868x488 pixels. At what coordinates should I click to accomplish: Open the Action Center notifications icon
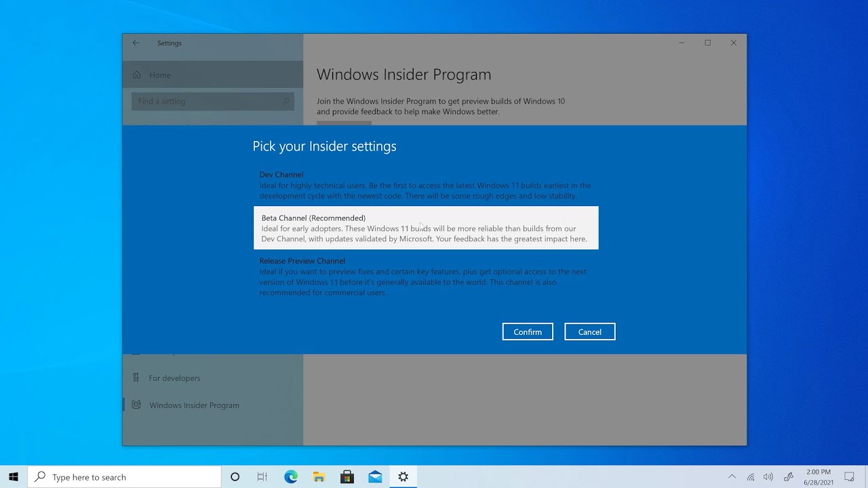click(849, 477)
